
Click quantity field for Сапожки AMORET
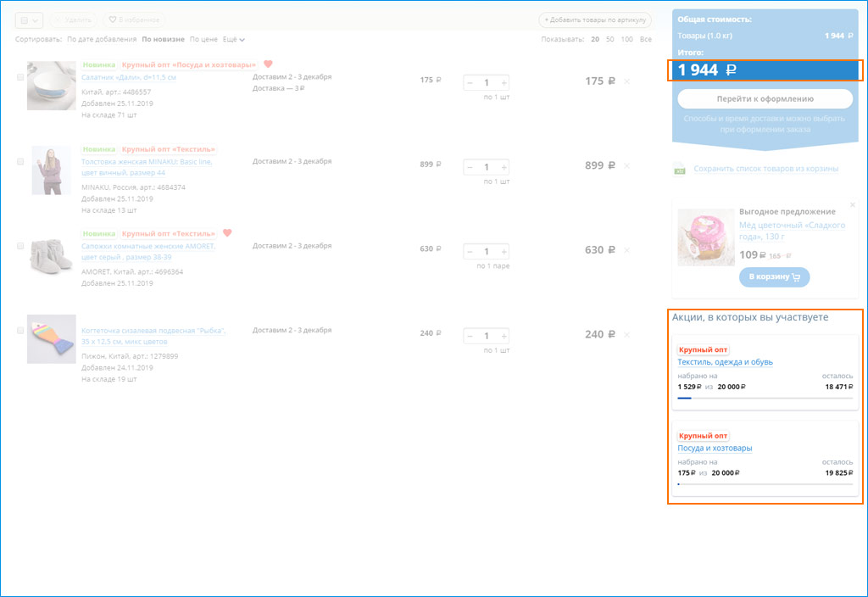coord(487,252)
